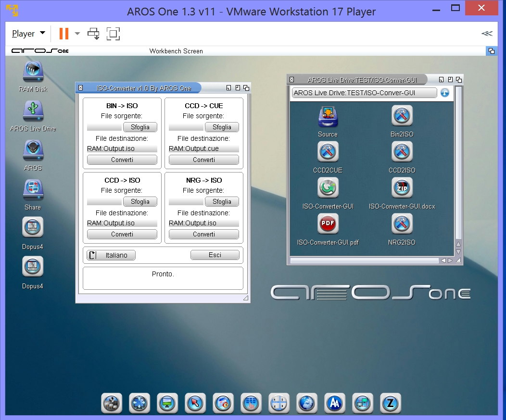506x420 pixels.
Task: Click the scroll right arrow in drawer window
Action: [x=451, y=260]
